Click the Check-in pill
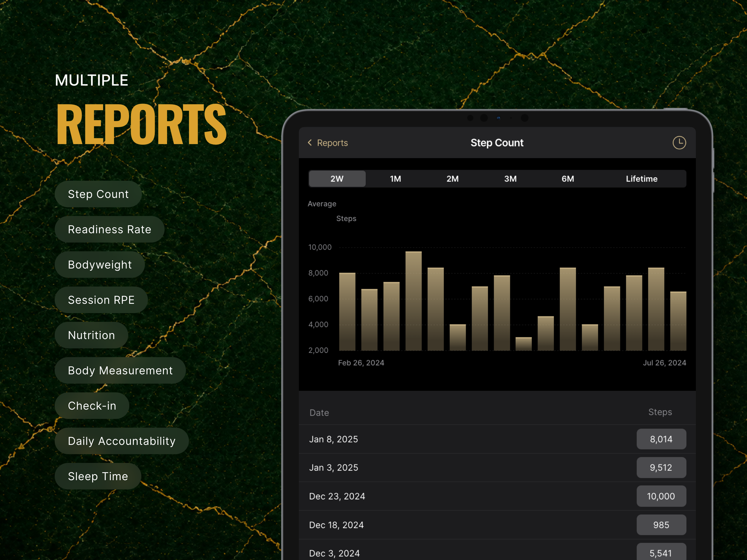The width and height of the screenshot is (747, 560). [x=92, y=406]
